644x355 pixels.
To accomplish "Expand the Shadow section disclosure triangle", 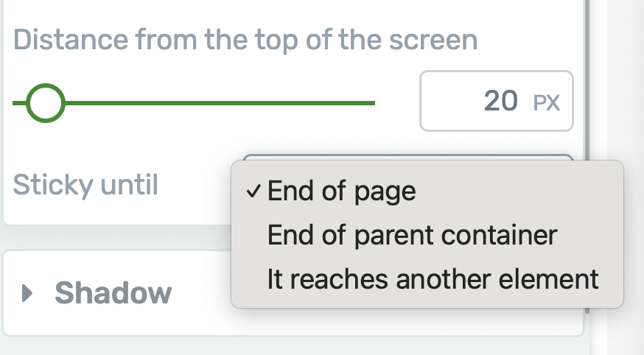I will [x=28, y=293].
